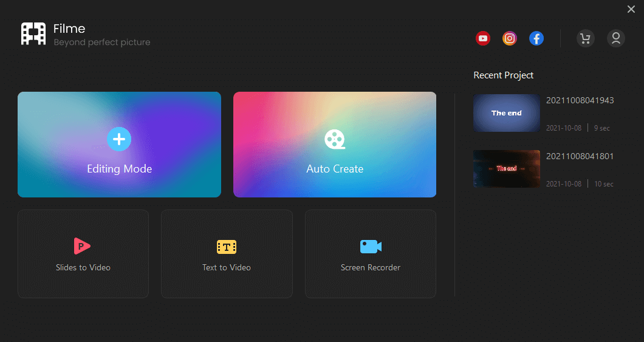644x342 pixels.
Task: Click the '10 sec' duration text
Action: (x=604, y=184)
